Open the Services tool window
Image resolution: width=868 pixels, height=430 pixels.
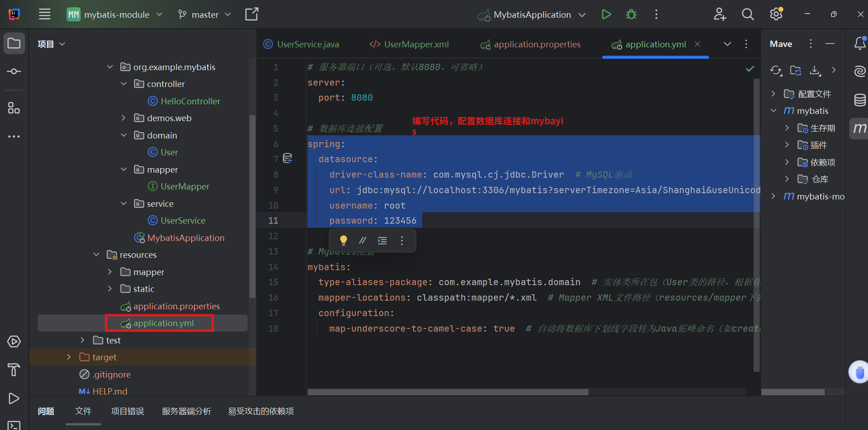[x=14, y=342]
